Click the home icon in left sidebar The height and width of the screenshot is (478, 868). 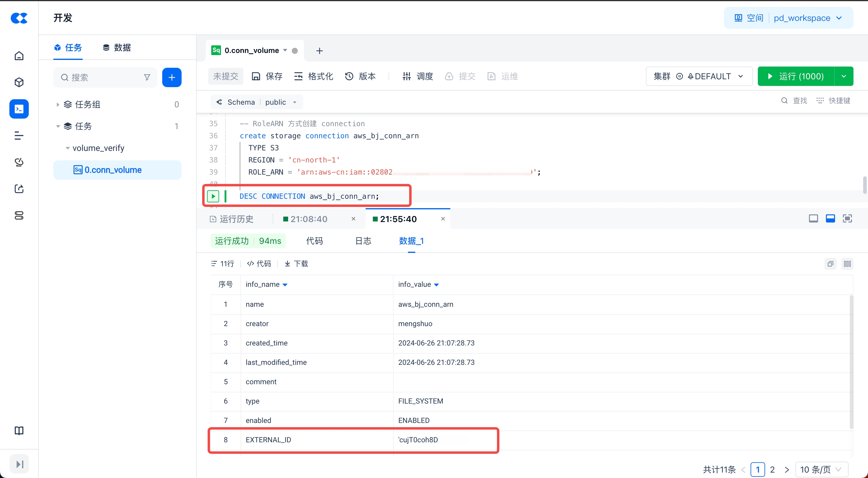point(19,56)
